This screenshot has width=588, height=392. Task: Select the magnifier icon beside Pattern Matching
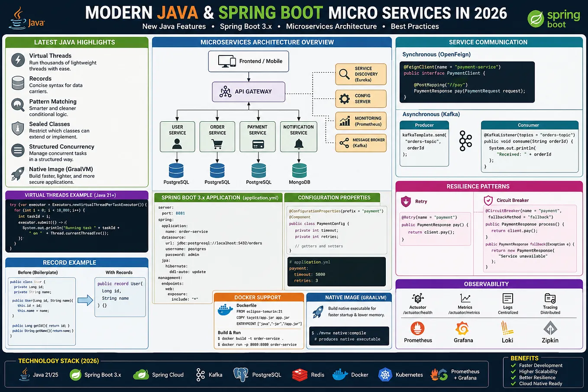click(18, 105)
